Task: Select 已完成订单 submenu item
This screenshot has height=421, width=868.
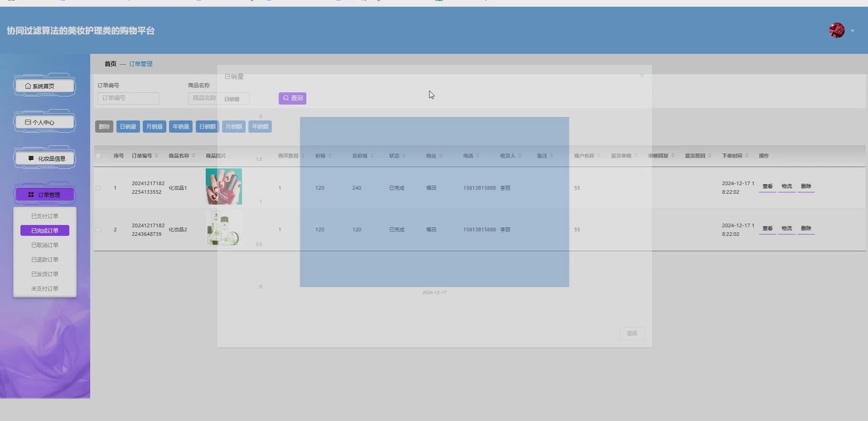Action: click(x=45, y=230)
